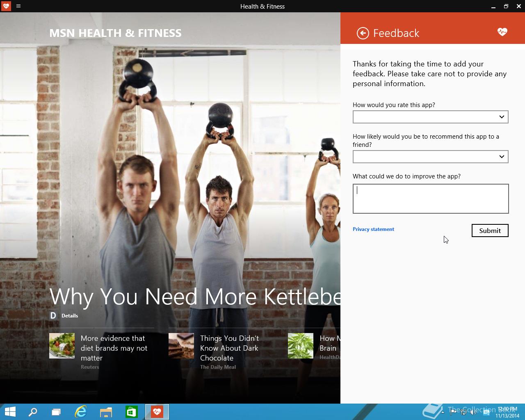This screenshot has width=525, height=420.
Task: Open the 'Why You Need More Kettlebells' headline
Action: [195, 296]
